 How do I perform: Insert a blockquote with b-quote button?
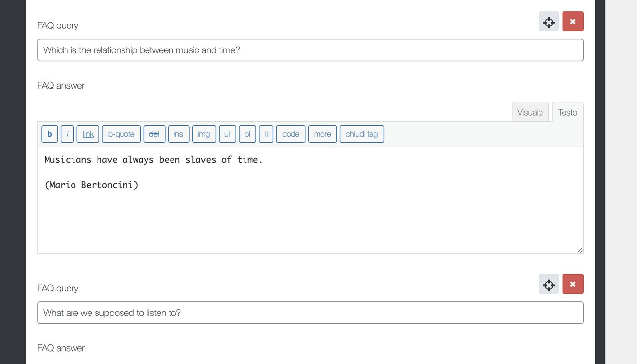[122, 134]
